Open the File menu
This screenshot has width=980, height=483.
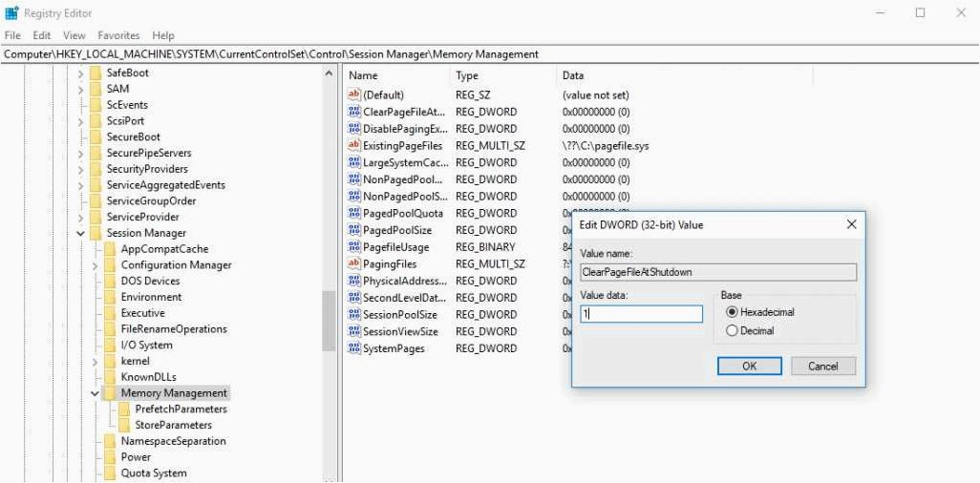[12, 35]
